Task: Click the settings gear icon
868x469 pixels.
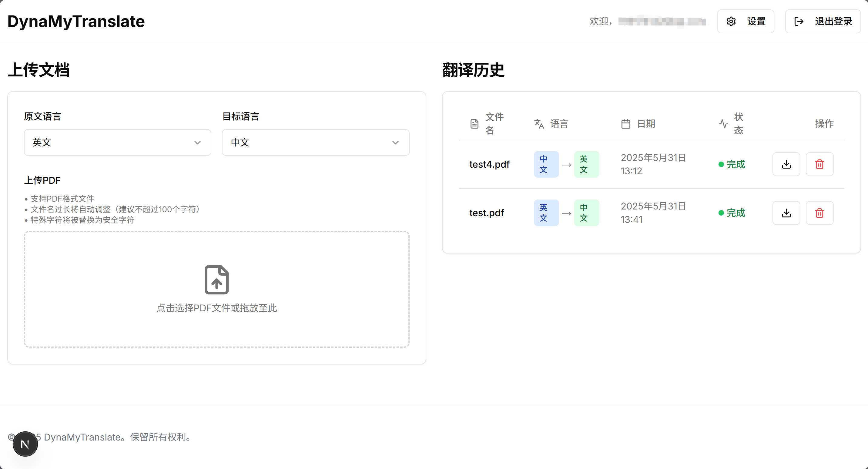Action: tap(731, 22)
